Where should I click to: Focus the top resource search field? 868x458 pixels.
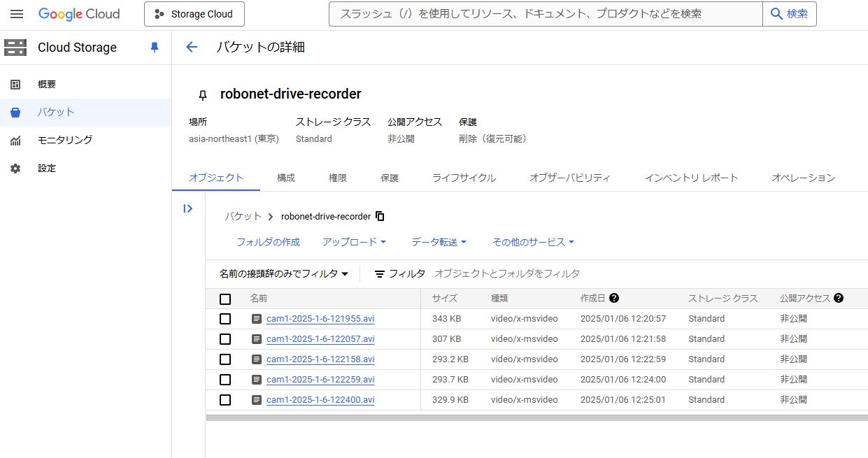pos(546,14)
